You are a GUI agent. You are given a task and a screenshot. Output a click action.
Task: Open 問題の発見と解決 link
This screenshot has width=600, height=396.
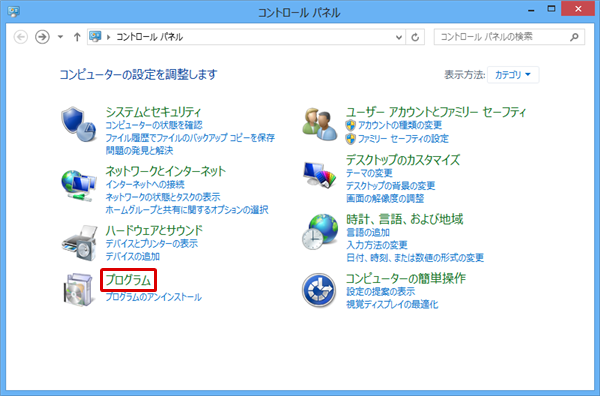139,150
